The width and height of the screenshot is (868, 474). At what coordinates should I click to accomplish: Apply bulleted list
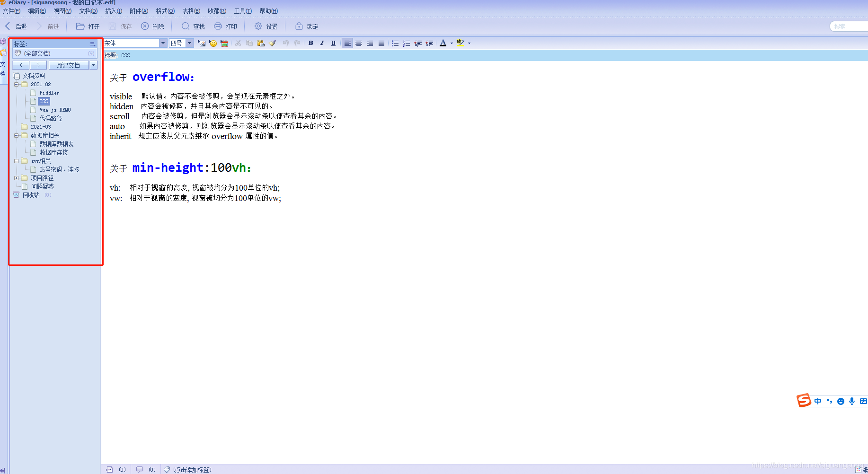tap(395, 43)
